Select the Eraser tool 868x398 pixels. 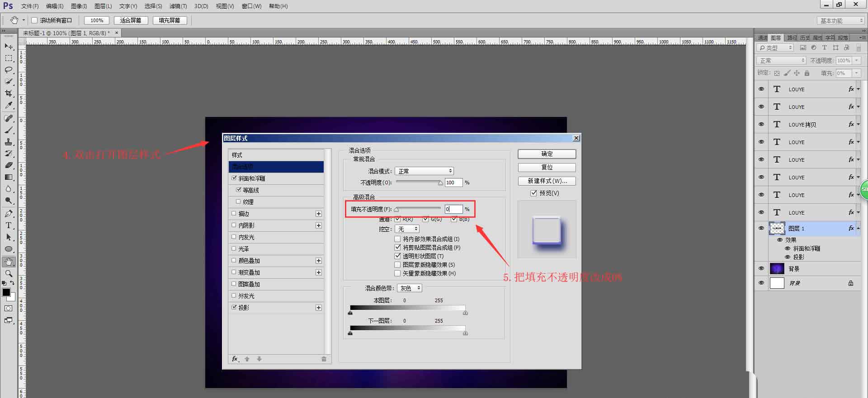[x=9, y=165]
